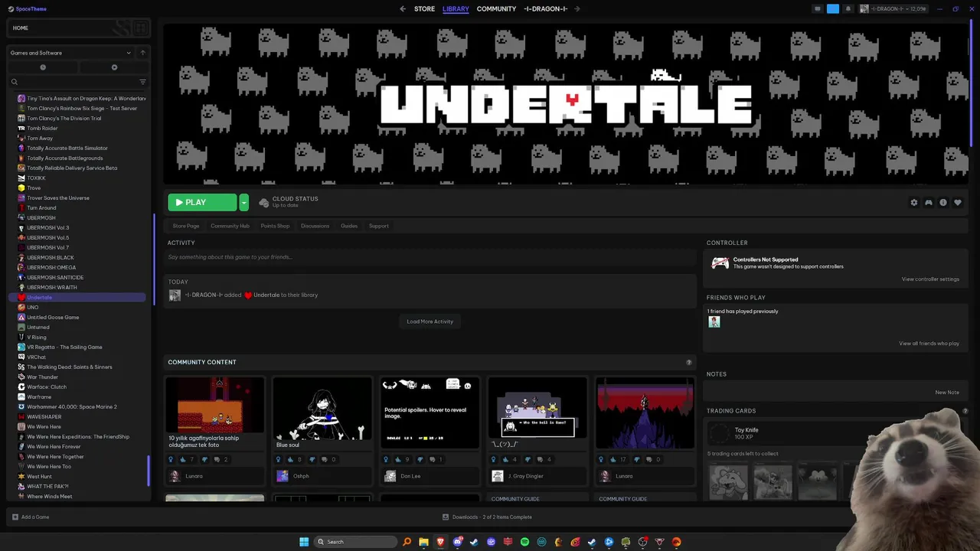Click the scroll-to-top arrow in the sidebar
The height and width of the screenshot is (551, 980).
[142, 53]
